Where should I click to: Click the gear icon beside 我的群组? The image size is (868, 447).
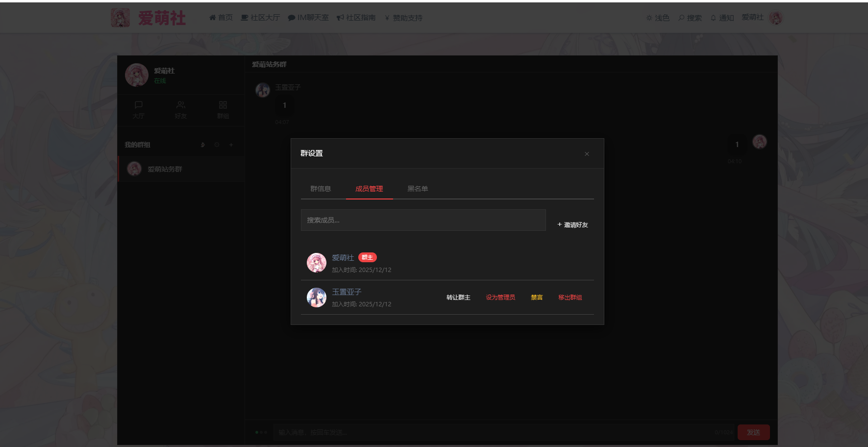tap(217, 145)
